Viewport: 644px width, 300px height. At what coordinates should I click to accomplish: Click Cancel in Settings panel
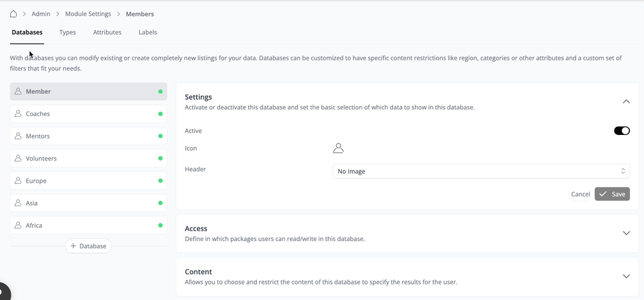pyautogui.click(x=580, y=194)
